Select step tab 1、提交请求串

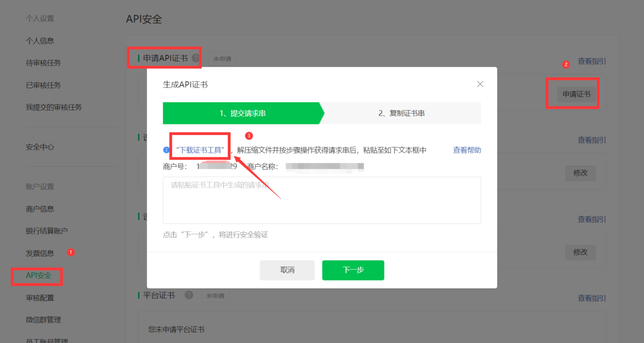242,113
